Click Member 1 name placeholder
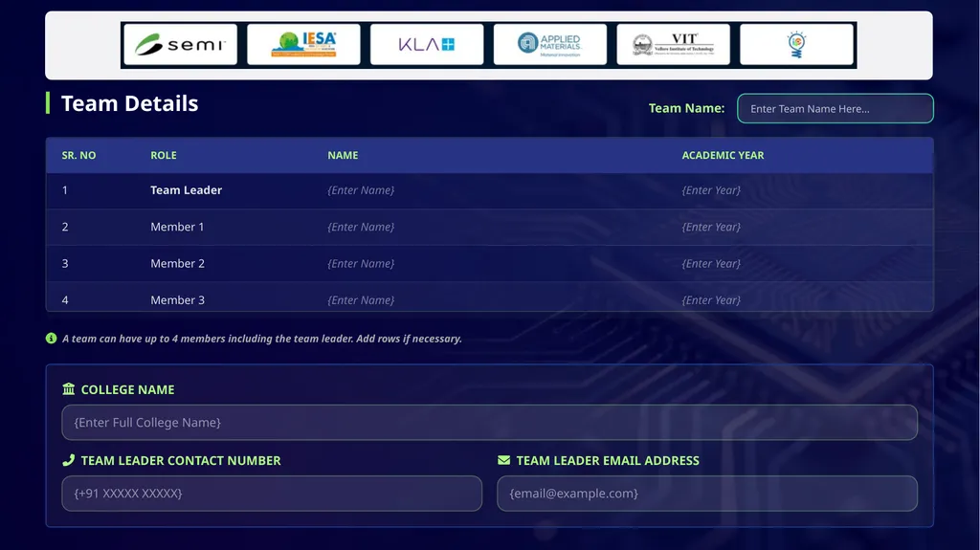Image resolution: width=980 pixels, height=550 pixels. pyautogui.click(x=361, y=227)
